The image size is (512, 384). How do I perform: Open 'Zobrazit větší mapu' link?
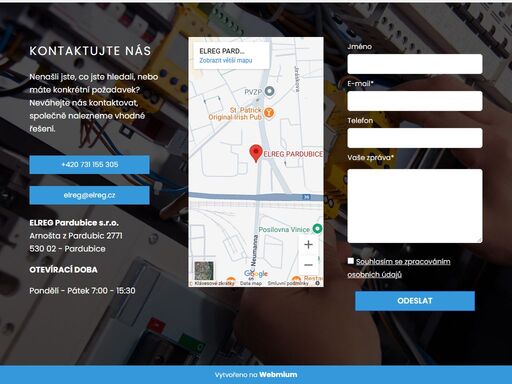click(x=226, y=60)
